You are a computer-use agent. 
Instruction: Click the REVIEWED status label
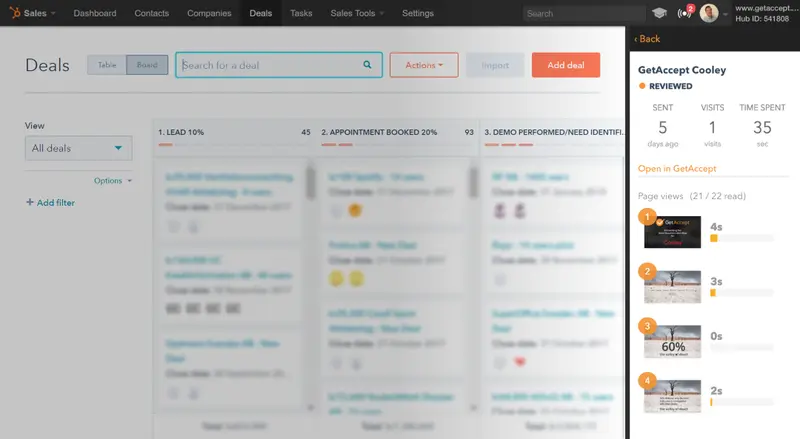point(670,86)
